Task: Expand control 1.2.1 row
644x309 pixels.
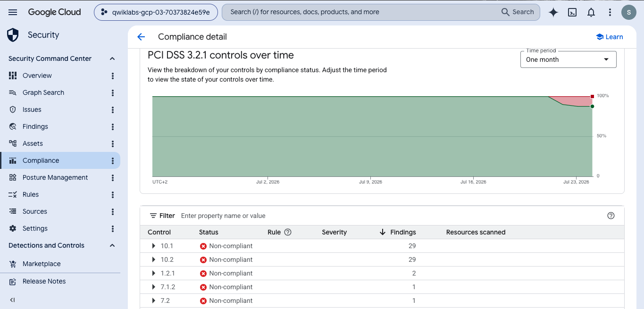Action: point(153,273)
